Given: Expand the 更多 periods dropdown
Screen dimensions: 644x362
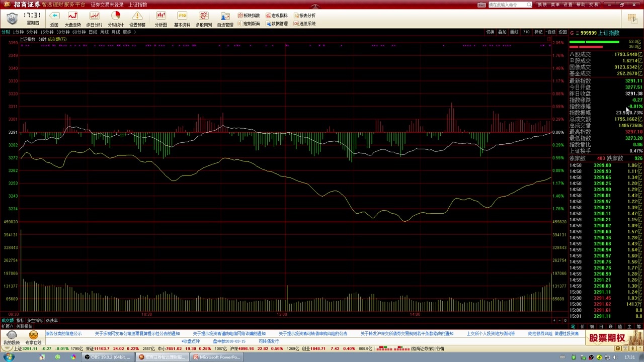Looking at the screenshot, I should pos(129,32).
